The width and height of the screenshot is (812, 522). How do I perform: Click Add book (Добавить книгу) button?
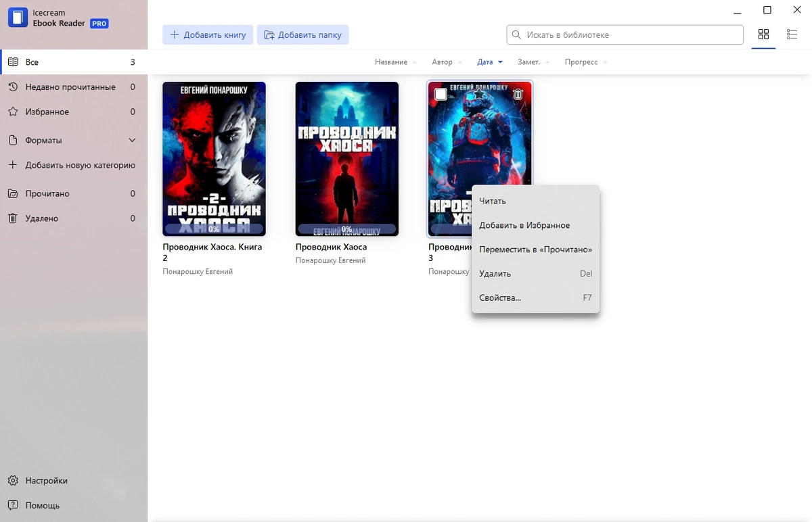click(208, 34)
